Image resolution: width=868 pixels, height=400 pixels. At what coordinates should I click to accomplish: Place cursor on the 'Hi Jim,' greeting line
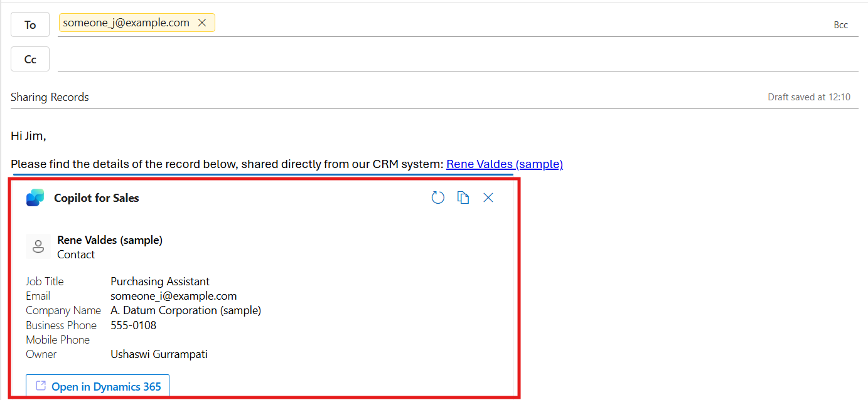29,135
